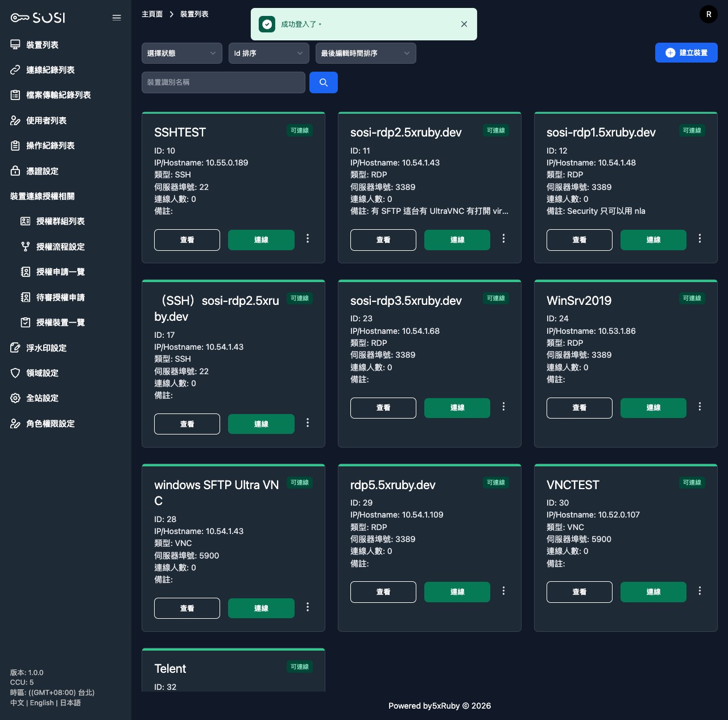Click the WinSrv2019 card title
Image resolution: width=728 pixels, height=720 pixels.
[579, 301]
